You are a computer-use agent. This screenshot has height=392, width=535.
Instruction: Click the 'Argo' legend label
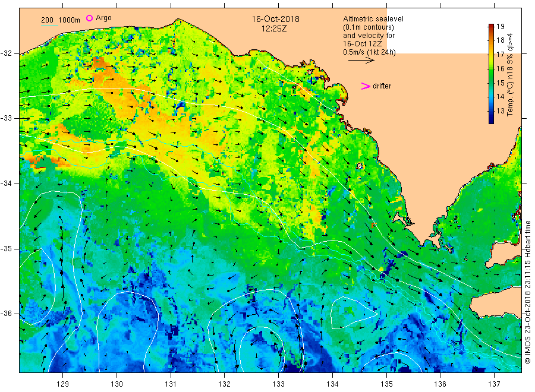point(103,18)
